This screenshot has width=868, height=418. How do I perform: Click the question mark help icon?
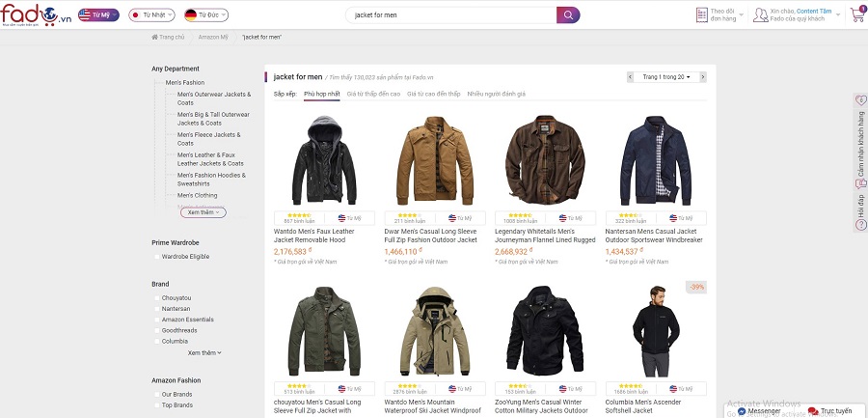pyautogui.click(x=861, y=225)
